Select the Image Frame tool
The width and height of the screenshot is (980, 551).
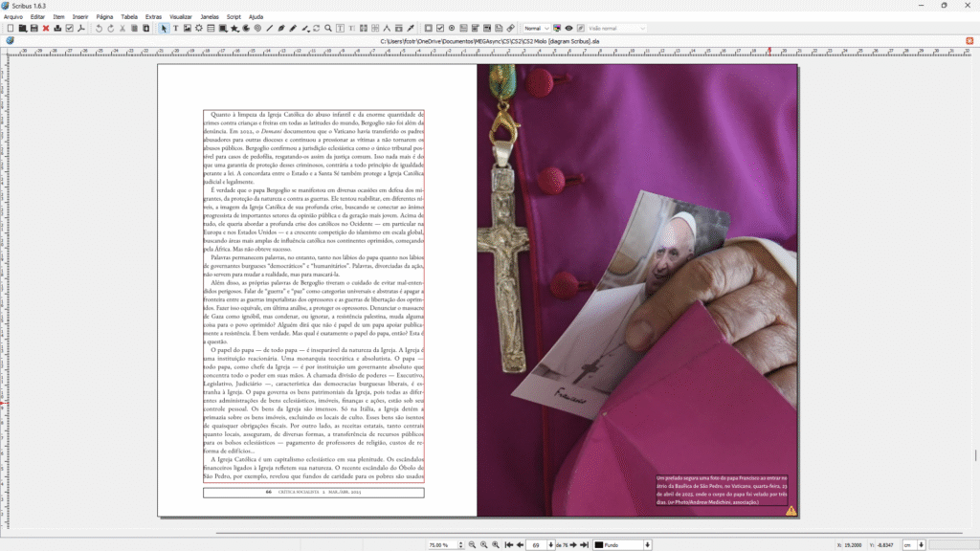tap(187, 28)
